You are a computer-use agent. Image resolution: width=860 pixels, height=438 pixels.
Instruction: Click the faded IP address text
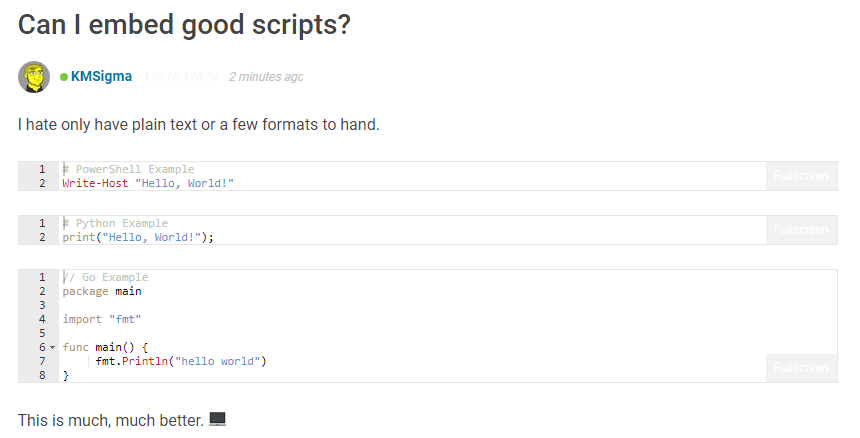pyautogui.click(x=181, y=77)
